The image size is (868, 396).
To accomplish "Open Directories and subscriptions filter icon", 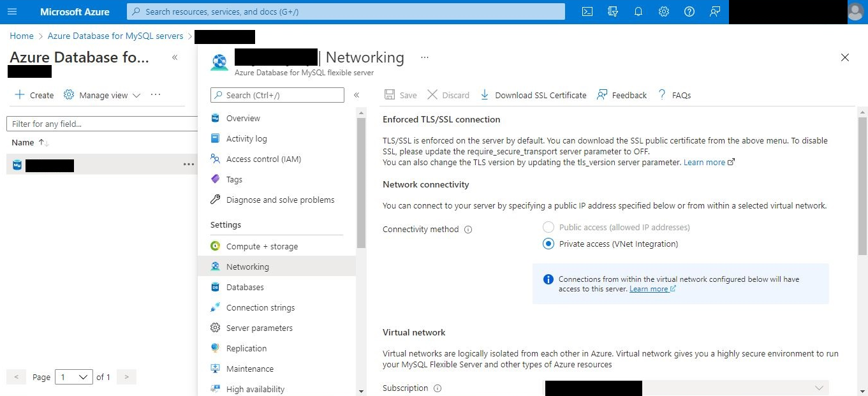I will pos(613,11).
